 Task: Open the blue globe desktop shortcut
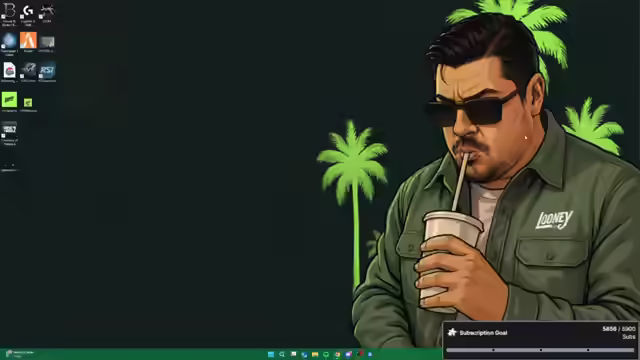tap(9, 40)
